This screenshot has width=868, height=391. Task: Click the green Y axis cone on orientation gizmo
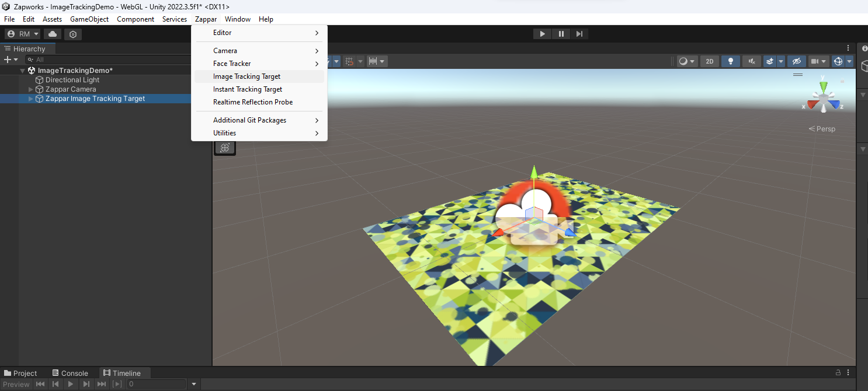(x=824, y=87)
